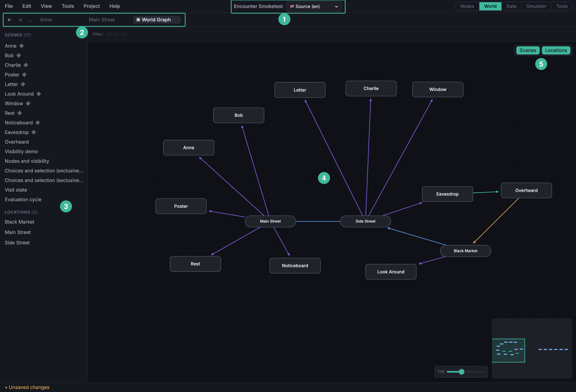The image size is (576, 392).
Task: Click the diamond icon beside Letter
Action: point(23,84)
